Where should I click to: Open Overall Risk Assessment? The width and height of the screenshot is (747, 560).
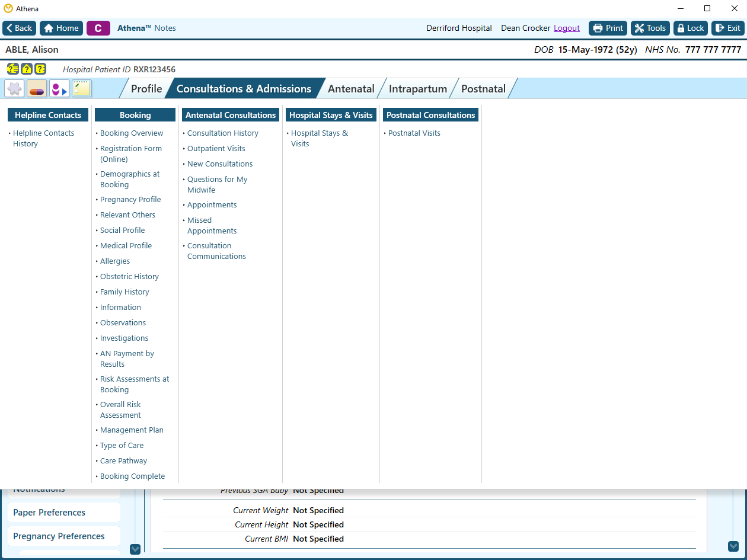pos(120,410)
